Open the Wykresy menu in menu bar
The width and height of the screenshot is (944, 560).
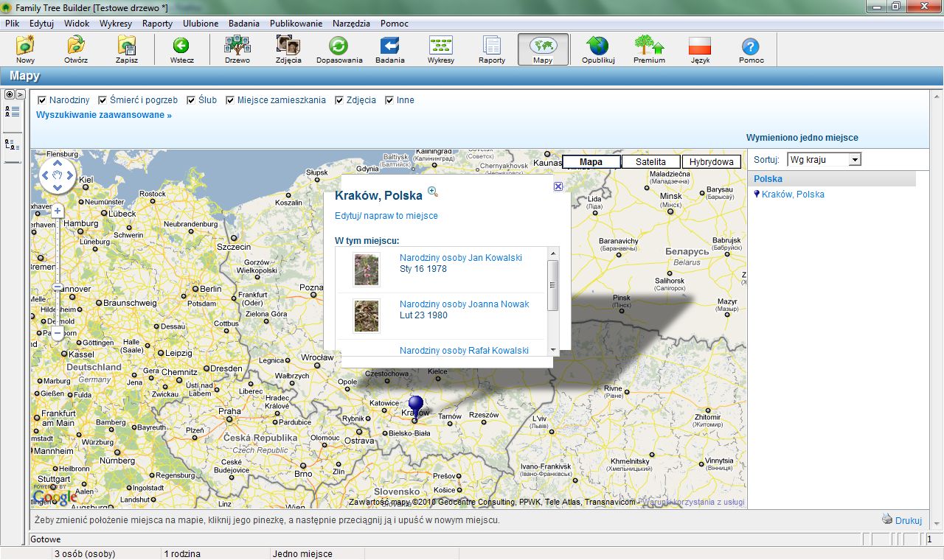coord(115,23)
